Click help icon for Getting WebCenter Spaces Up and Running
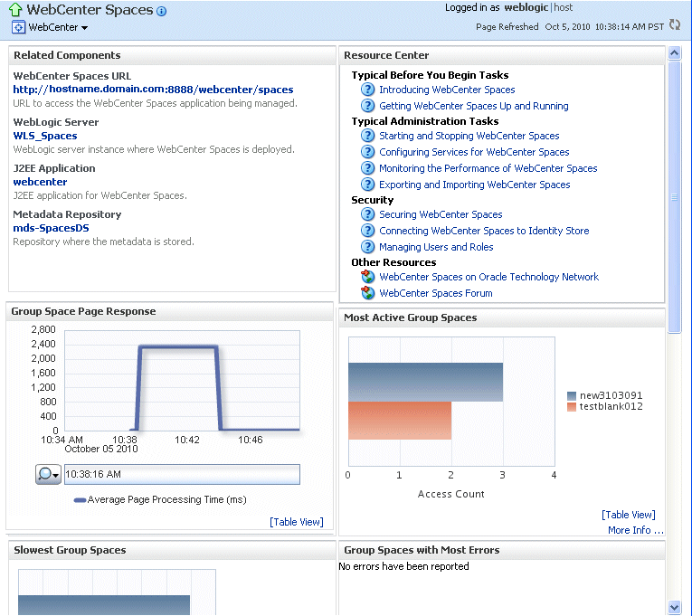Image resolution: width=692 pixels, height=616 pixels. (x=367, y=106)
